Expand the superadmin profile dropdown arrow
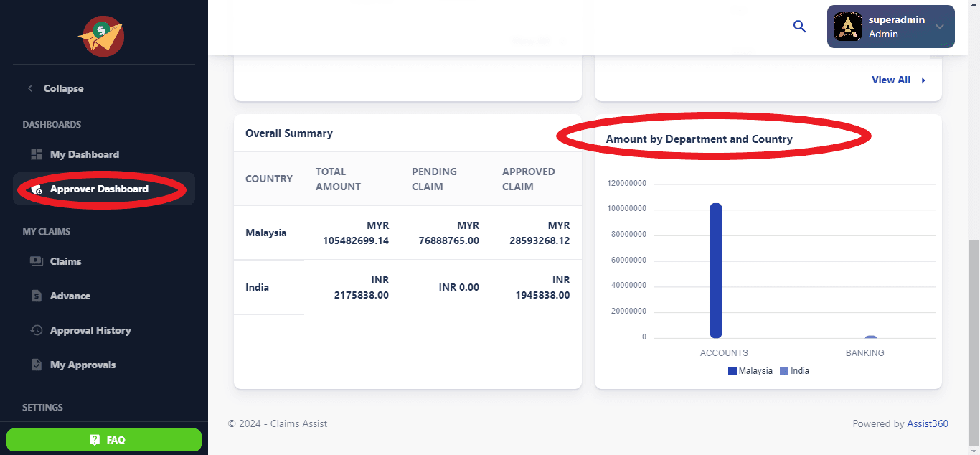 coord(940,27)
